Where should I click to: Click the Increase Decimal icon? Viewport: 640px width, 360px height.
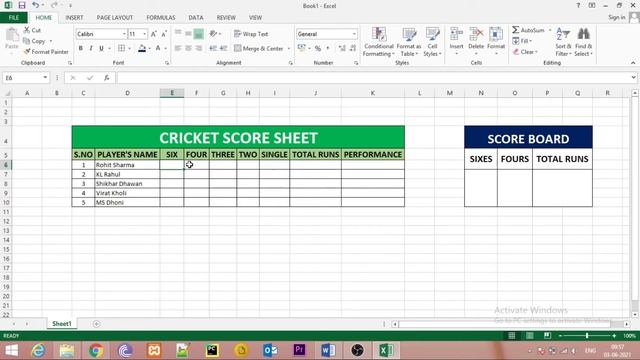pyautogui.click(x=342, y=48)
